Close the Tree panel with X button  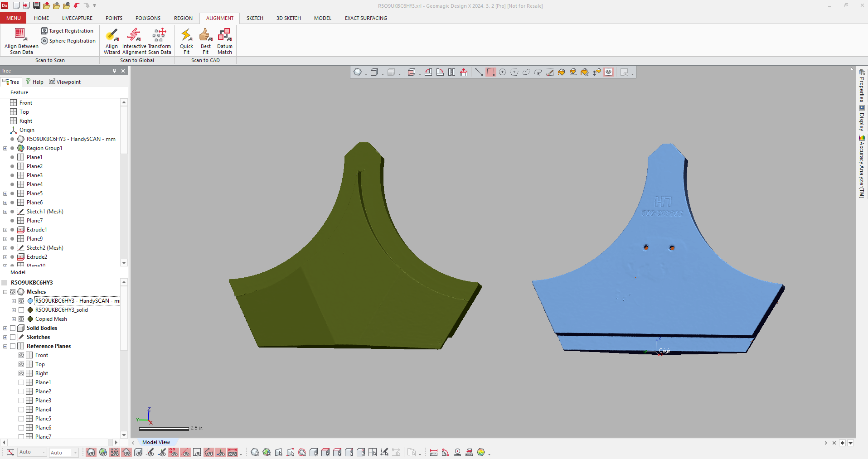tap(123, 71)
